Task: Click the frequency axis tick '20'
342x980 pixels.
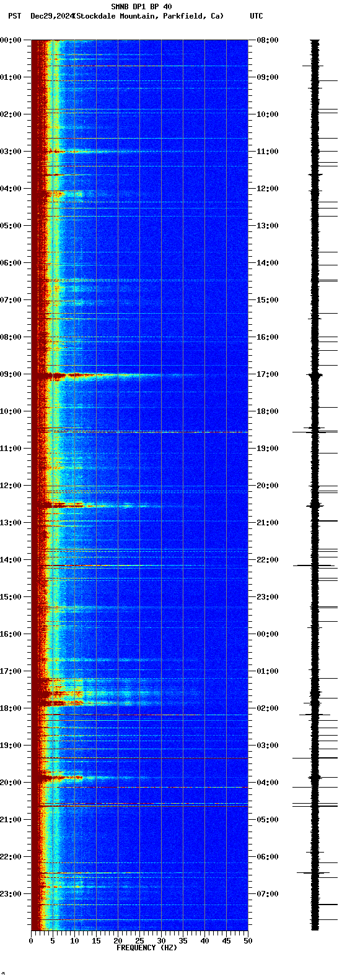Action: [118, 940]
